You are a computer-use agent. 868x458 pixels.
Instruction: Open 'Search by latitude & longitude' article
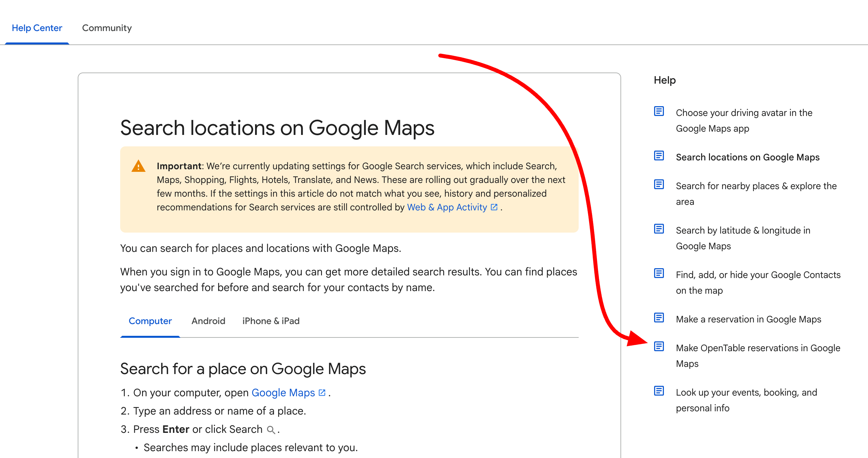click(743, 238)
